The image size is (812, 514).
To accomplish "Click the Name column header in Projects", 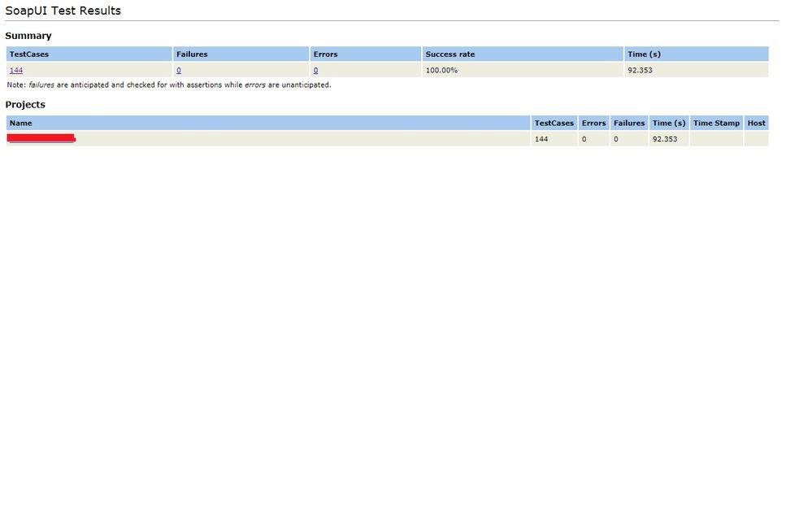I will point(21,124).
